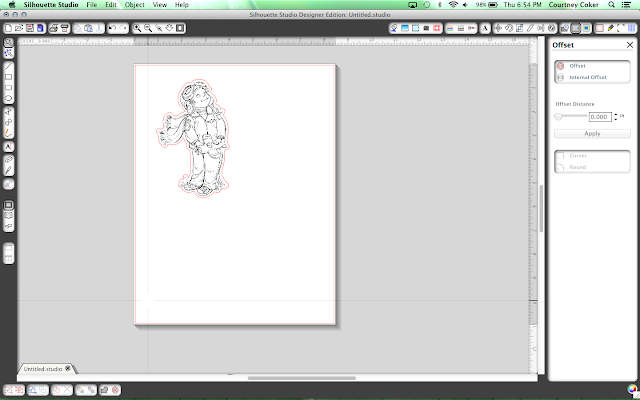Select the Knife tool
Image resolution: width=640 pixels, height=400 pixels.
pos(9,171)
